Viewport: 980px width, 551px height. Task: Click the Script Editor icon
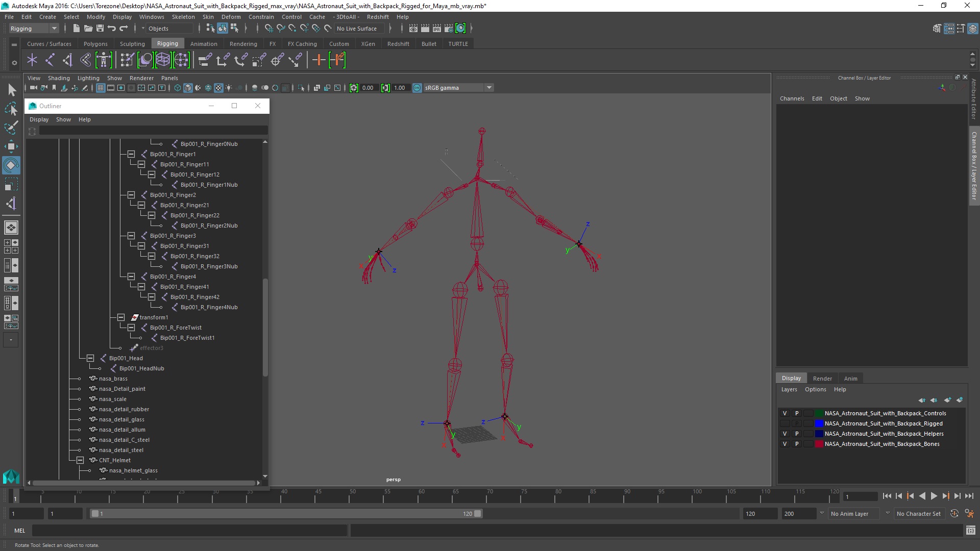[x=971, y=531]
